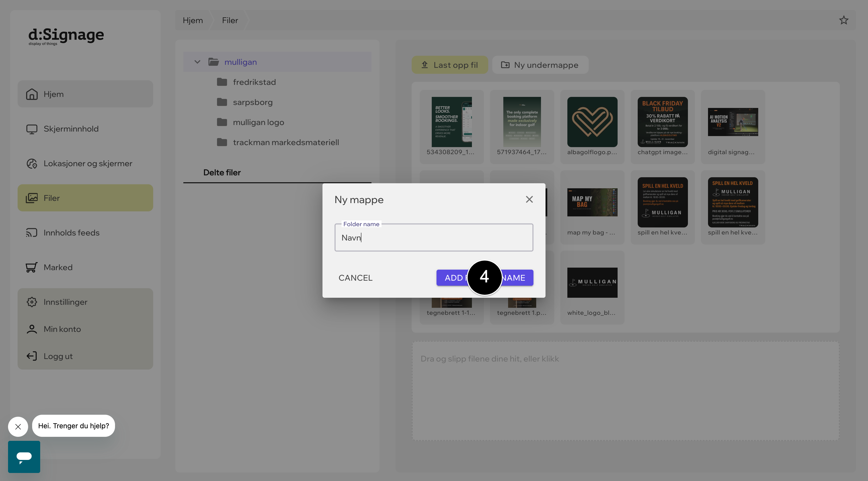Image resolution: width=868 pixels, height=481 pixels.
Task: Click the drag and drop upload area
Action: pos(625,391)
